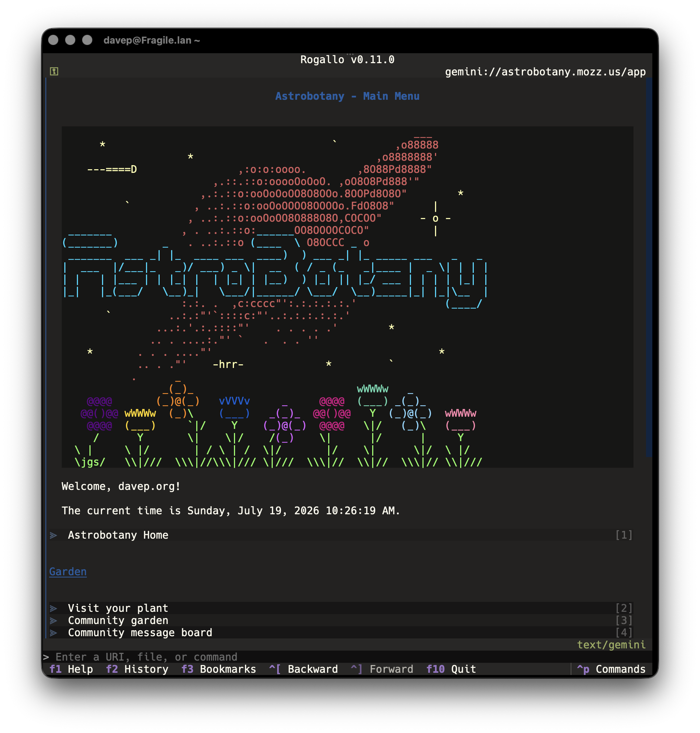Image resolution: width=700 pixels, height=733 pixels.
Task: Show Bookmarks via the f3 footer key
Action: (219, 669)
